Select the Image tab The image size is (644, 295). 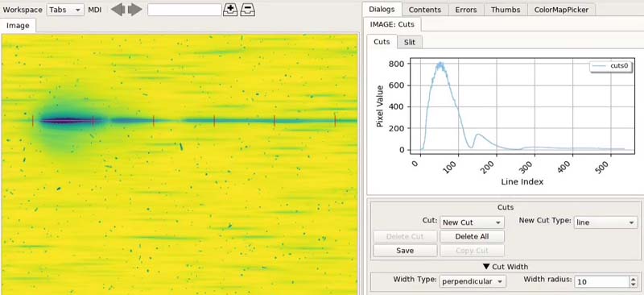coord(18,26)
